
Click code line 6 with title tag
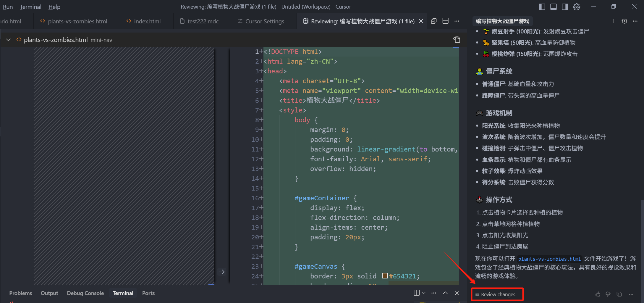pos(329,100)
